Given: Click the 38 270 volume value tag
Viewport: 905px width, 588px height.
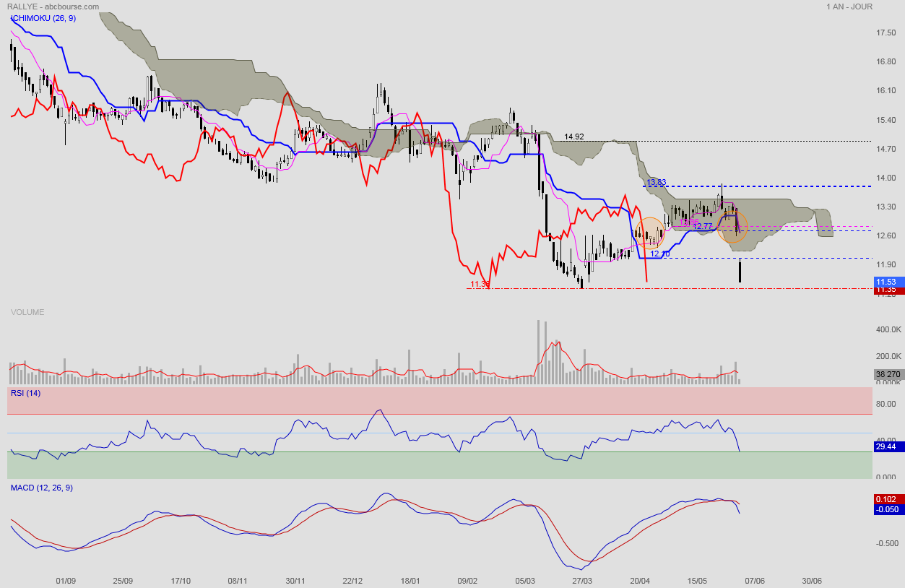Looking at the screenshot, I should tap(885, 374).
